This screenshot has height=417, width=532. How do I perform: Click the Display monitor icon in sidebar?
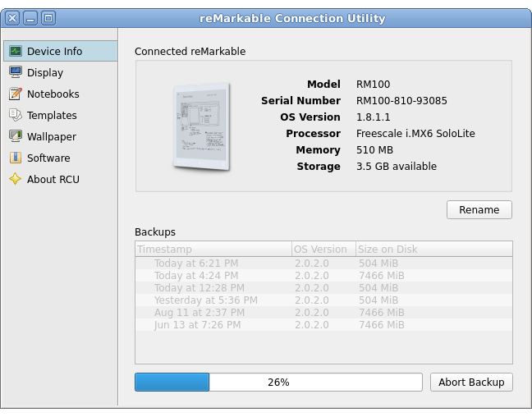(x=16, y=72)
